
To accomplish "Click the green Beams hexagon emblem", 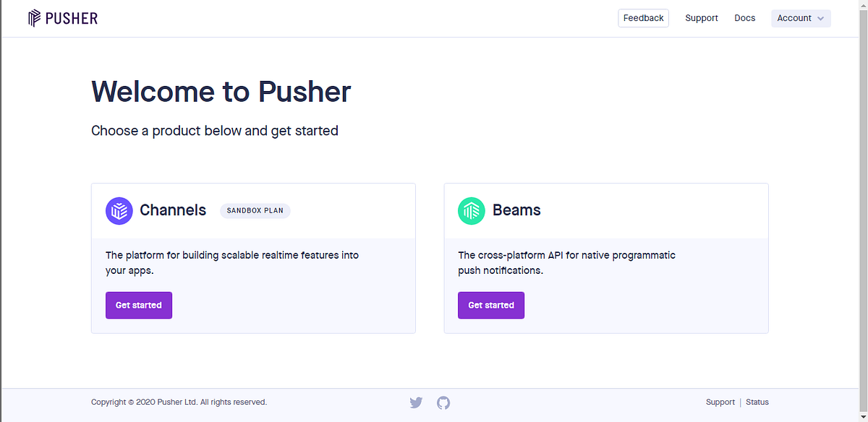I will pos(471,210).
